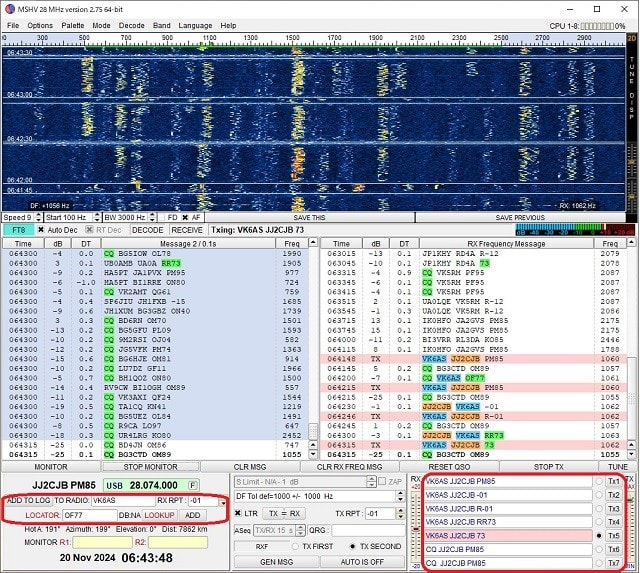
Task: Click the ASeq TX/RX 15 stepper arrows
Action: tap(300, 530)
